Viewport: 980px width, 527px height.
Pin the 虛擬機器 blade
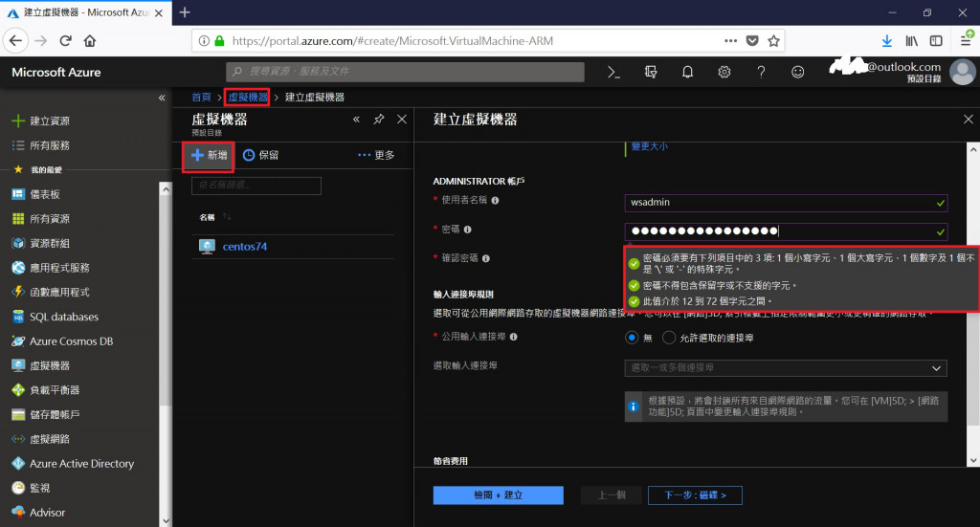pos(379,120)
